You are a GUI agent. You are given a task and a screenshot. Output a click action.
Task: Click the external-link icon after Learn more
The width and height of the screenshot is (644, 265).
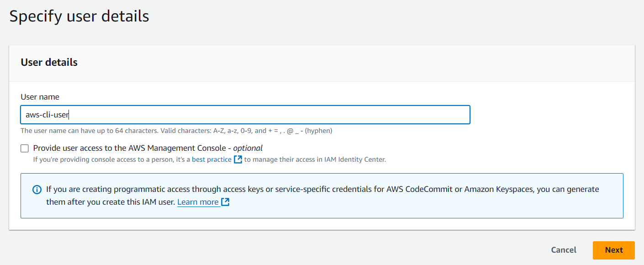click(x=225, y=202)
